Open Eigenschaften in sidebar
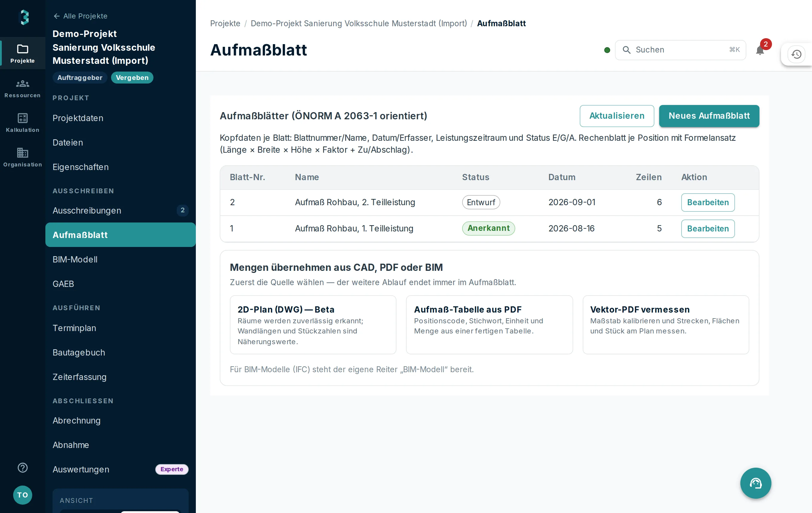 120,167
